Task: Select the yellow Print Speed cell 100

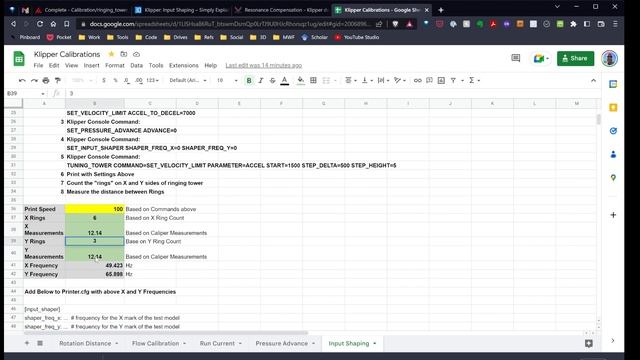Action: click(x=94, y=209)
